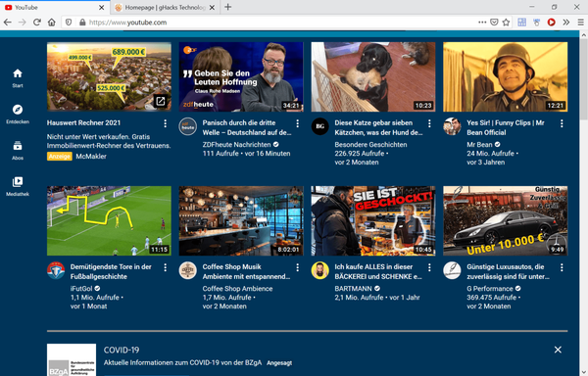Click the BG Besondere Geschichten avatar

[319, 126]
